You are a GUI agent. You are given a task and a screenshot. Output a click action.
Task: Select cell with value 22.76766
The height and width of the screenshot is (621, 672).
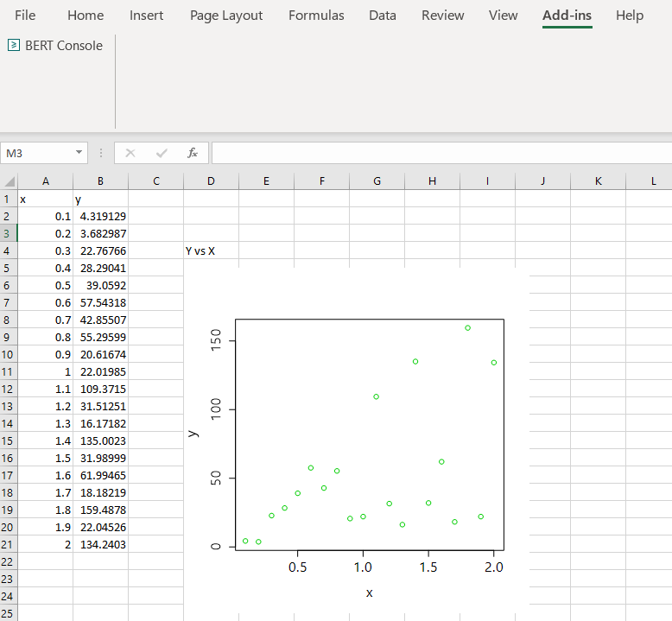click(x=100, y=250)
